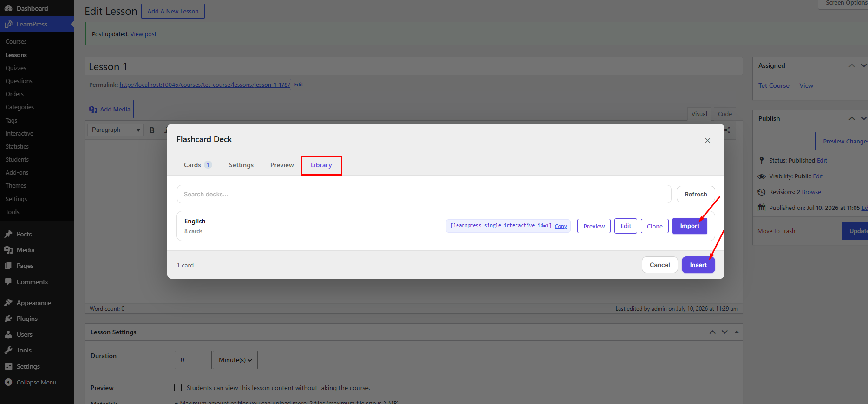The width and height of the screenshot is (868, 404).
Task: Click the Revisions history icon
Action: point(762,192)
